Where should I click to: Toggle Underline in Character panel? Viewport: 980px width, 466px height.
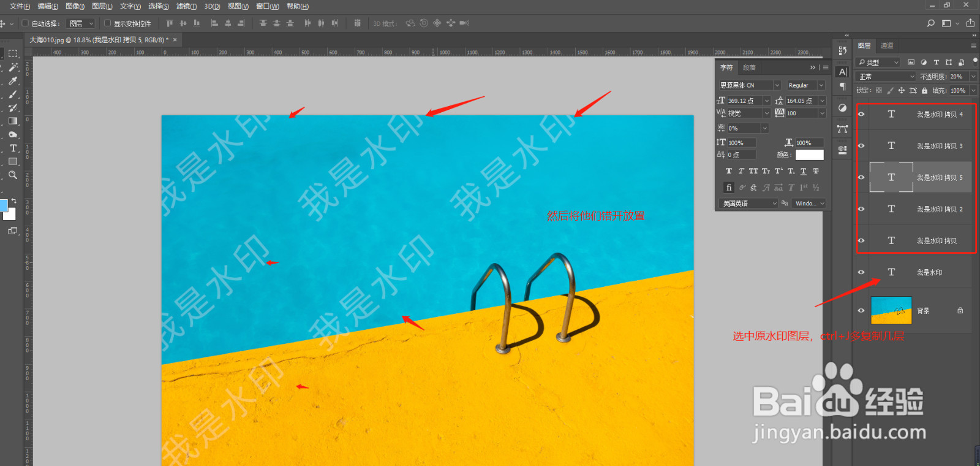tap(804, 171)
